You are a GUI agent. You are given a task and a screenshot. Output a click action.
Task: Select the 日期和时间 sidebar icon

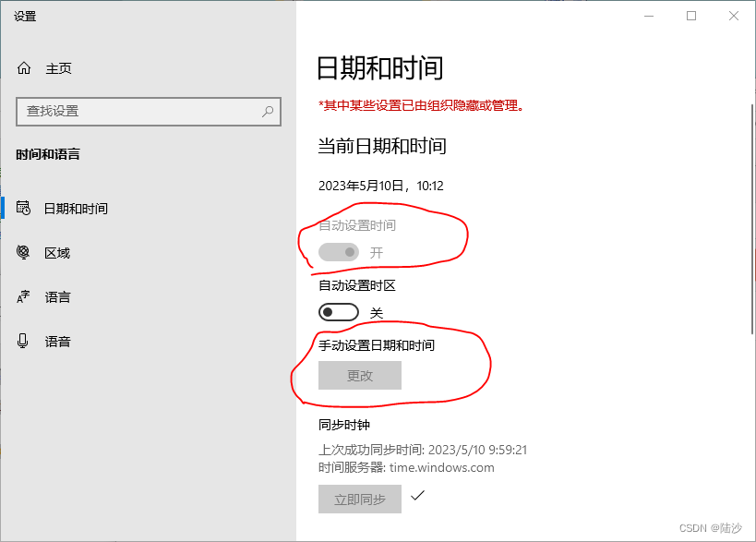[22, 208]
